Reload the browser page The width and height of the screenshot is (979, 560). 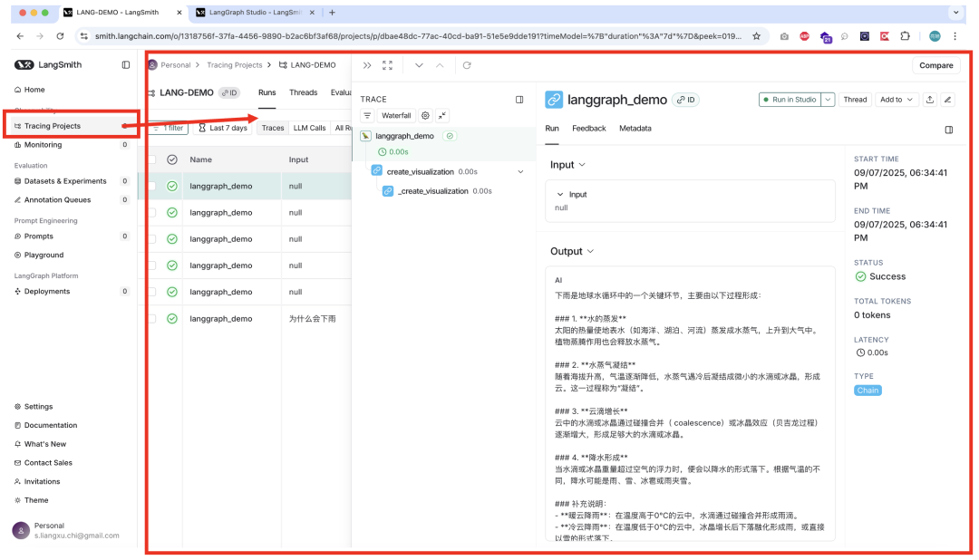pos(60,36)
